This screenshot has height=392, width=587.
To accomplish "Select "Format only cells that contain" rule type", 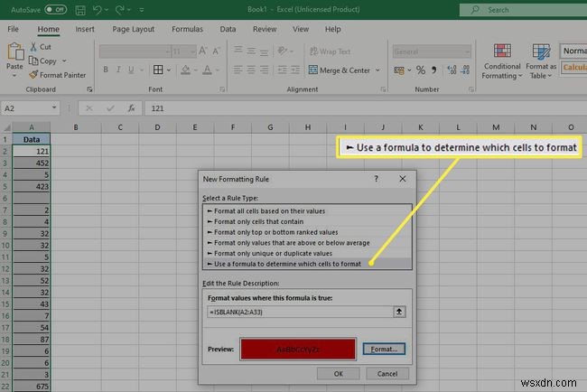I will pos(256,221).
